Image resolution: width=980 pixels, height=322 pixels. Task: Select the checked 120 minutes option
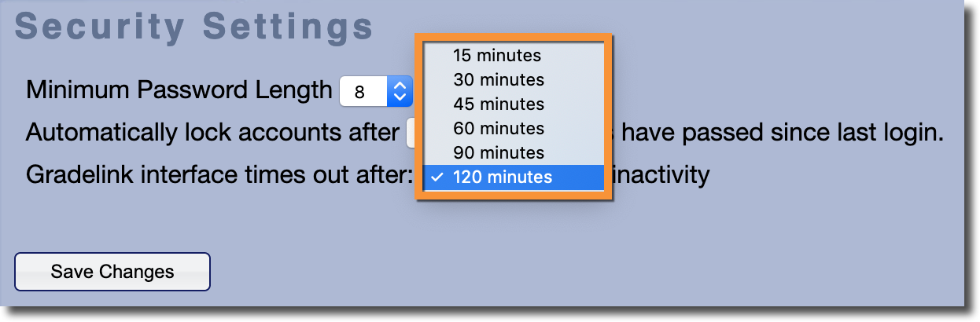[502, 177]
